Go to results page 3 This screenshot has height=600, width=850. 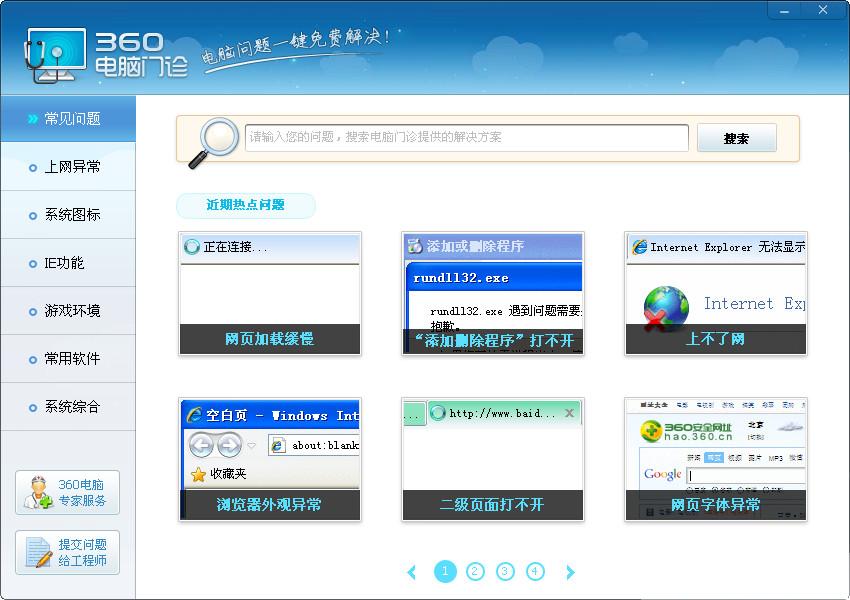[506, 571]
